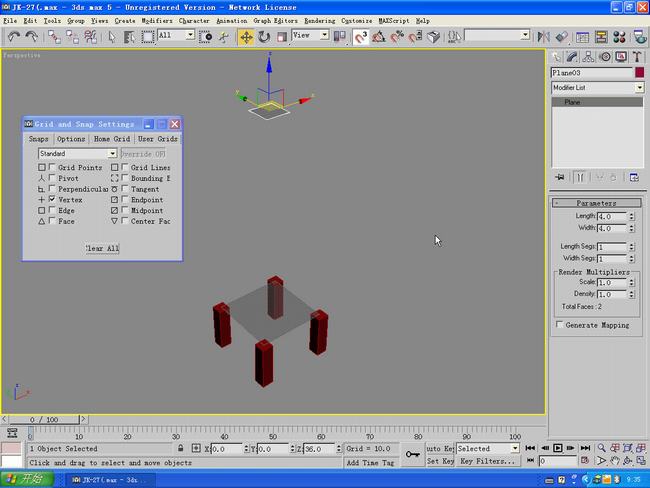The image size is (650, 488).
Task: Switch to the User Grids tab
Action: tap(158, 139)
